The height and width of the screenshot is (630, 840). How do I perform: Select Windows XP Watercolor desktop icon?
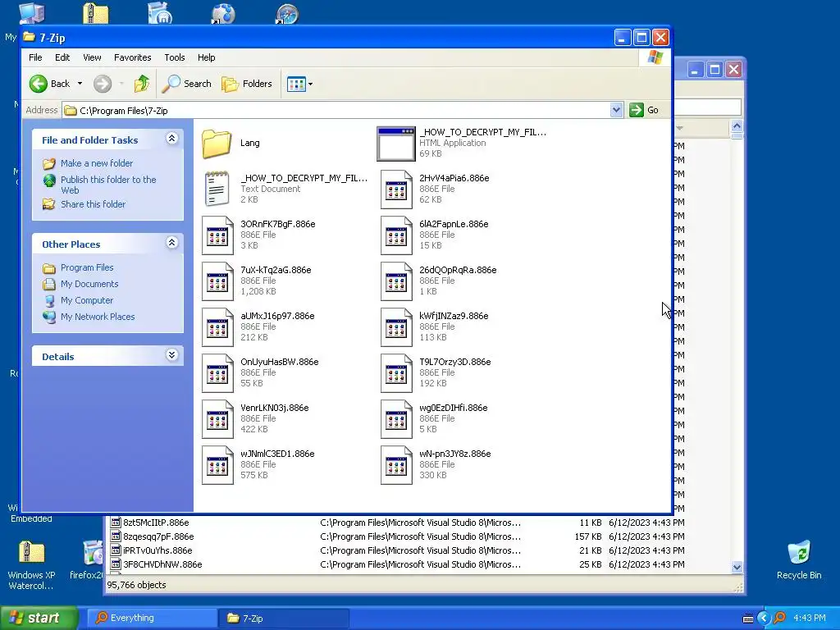[31, 564]
